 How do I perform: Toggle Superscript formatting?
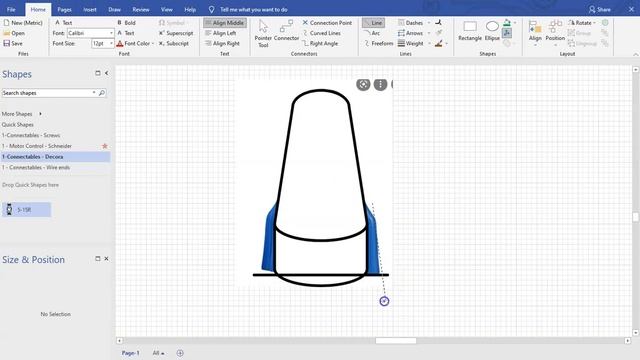coord(176,33)
